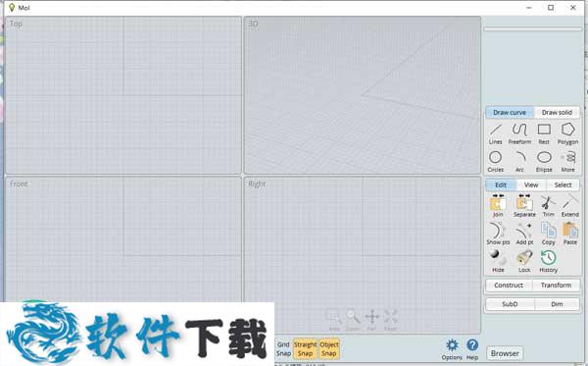Open More curve tools
Image resolution: width=588 pixels, height=366 pixels.
pos(568,162)
